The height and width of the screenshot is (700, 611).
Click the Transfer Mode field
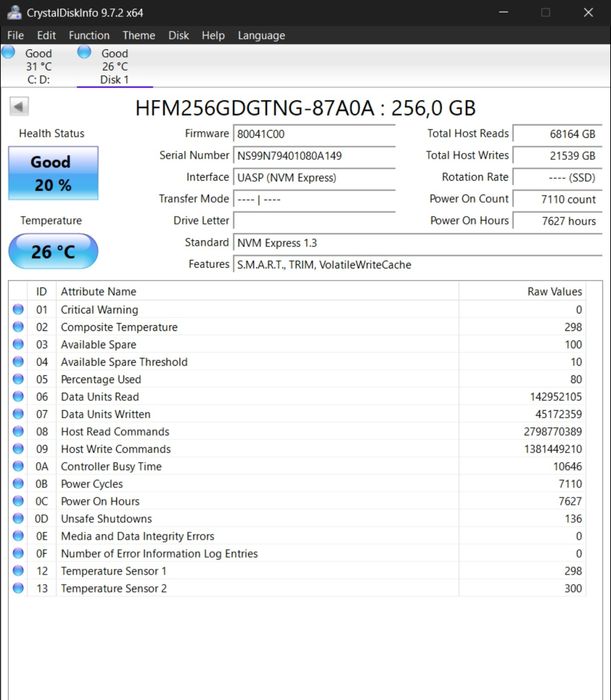pos(314,199)
